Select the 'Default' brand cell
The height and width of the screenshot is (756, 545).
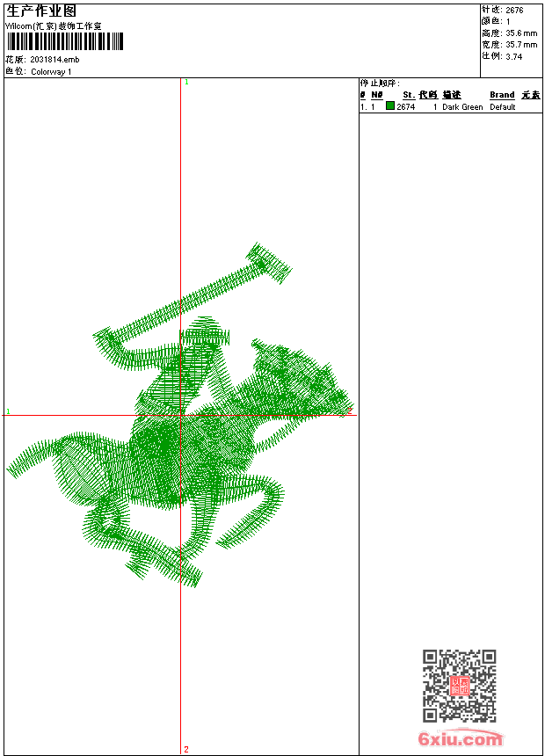pos(503,107)
